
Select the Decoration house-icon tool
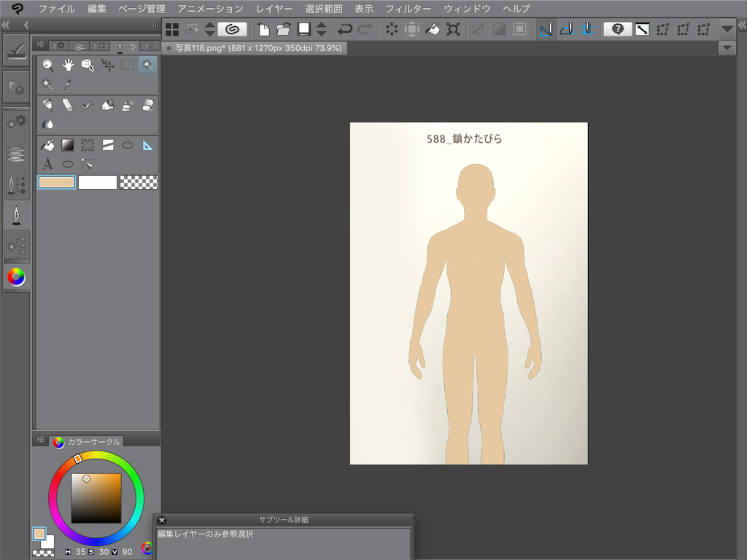point(108,105)
